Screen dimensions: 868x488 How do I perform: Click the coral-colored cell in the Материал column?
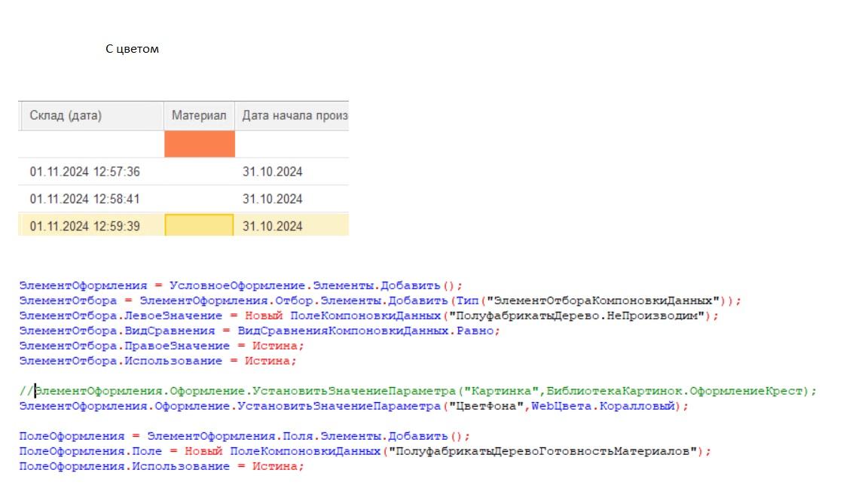click(x=199, y=144)
